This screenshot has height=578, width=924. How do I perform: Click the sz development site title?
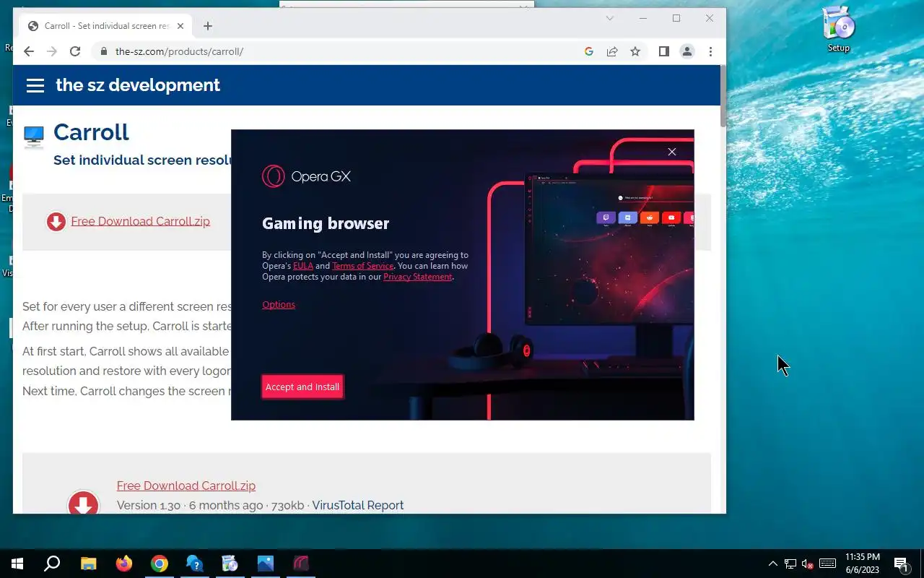(138, 85)
